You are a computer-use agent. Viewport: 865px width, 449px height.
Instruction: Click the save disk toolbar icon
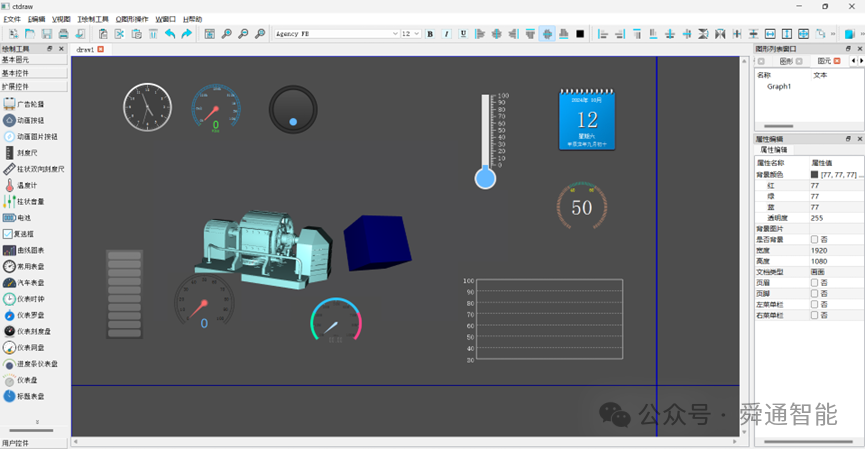click(x=46, y=34)
